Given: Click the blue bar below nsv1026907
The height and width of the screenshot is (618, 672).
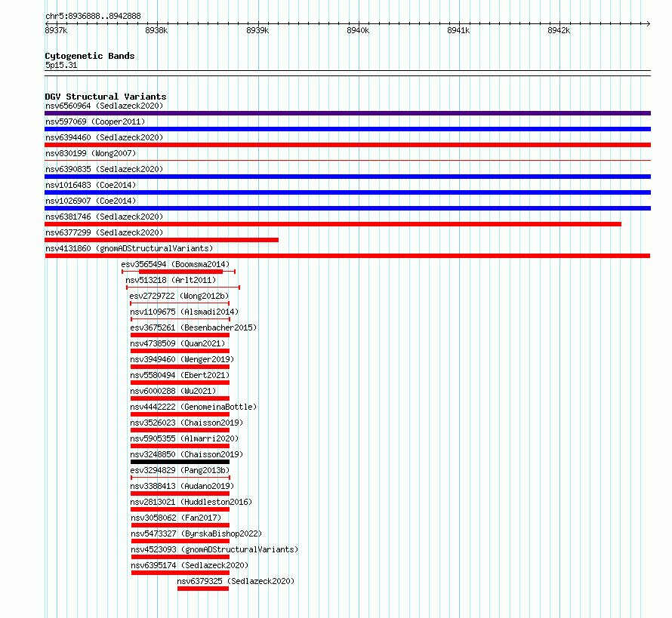Looking at the screenshot, I should (347, 208).
